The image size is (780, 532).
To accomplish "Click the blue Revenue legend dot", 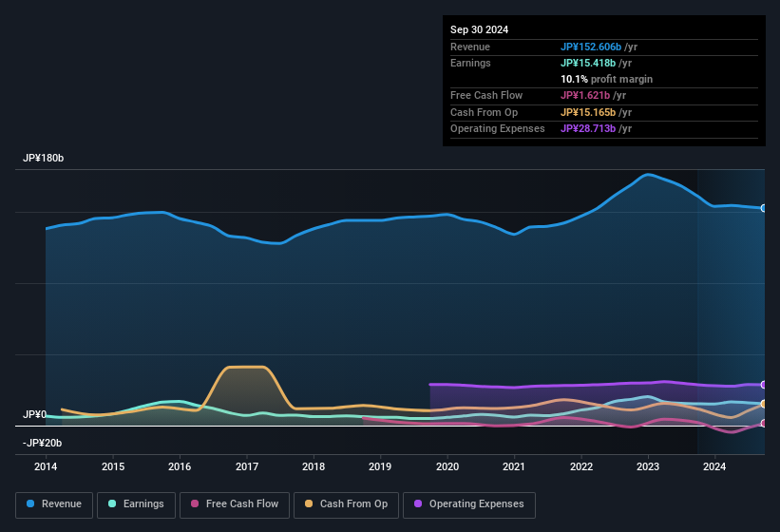I will pos(31,503).
